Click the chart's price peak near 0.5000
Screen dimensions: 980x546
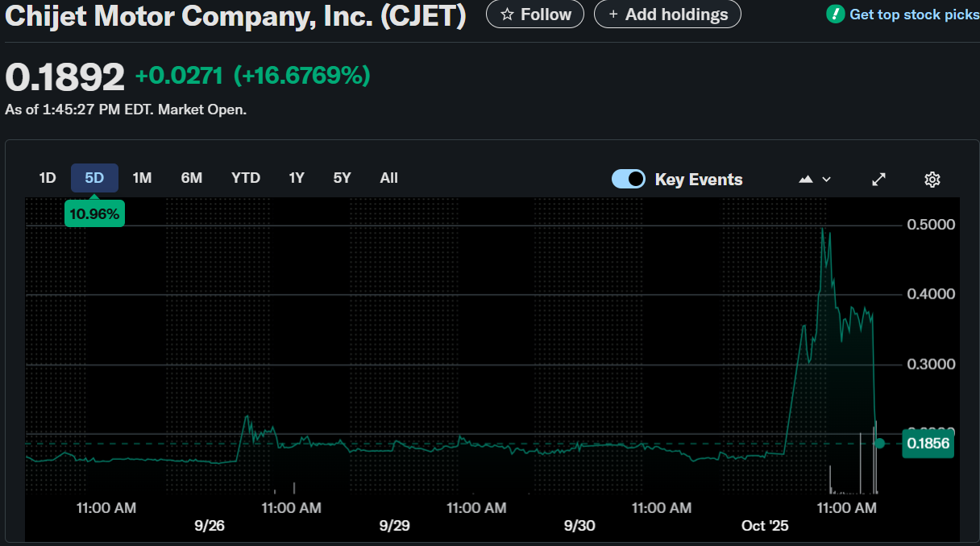coord(823,230)
